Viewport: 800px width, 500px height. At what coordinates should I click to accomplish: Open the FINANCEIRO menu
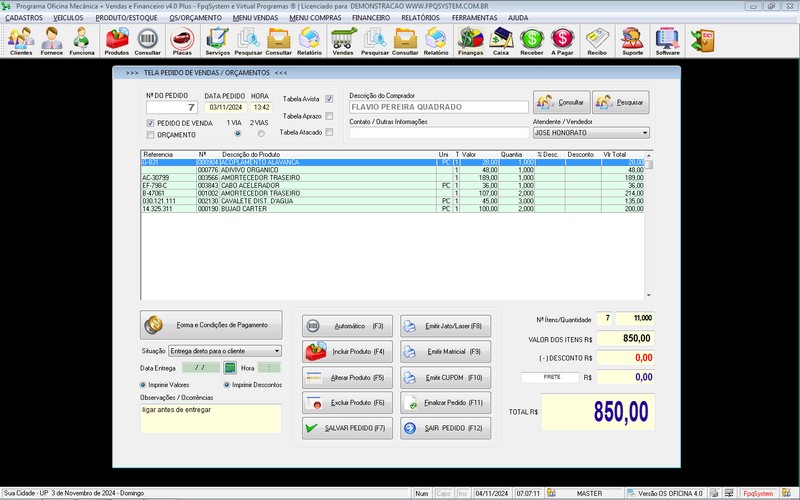pos(371,17)
